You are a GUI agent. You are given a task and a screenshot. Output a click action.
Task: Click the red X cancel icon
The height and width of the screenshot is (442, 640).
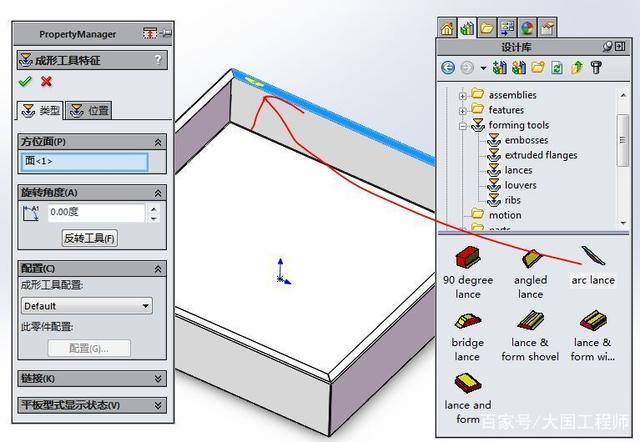pyautogui.click(x=47, y=82)
